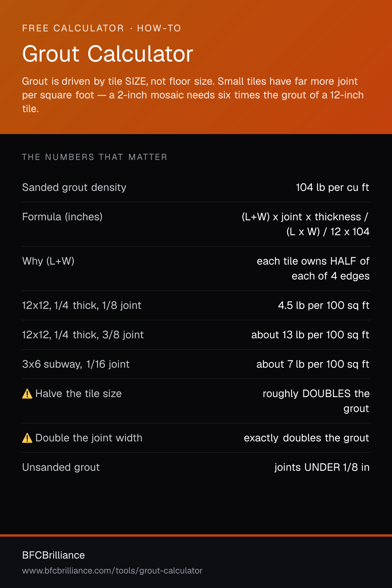
Task: Click the each tile owns HALF explanation
Action: click(313, 269)
